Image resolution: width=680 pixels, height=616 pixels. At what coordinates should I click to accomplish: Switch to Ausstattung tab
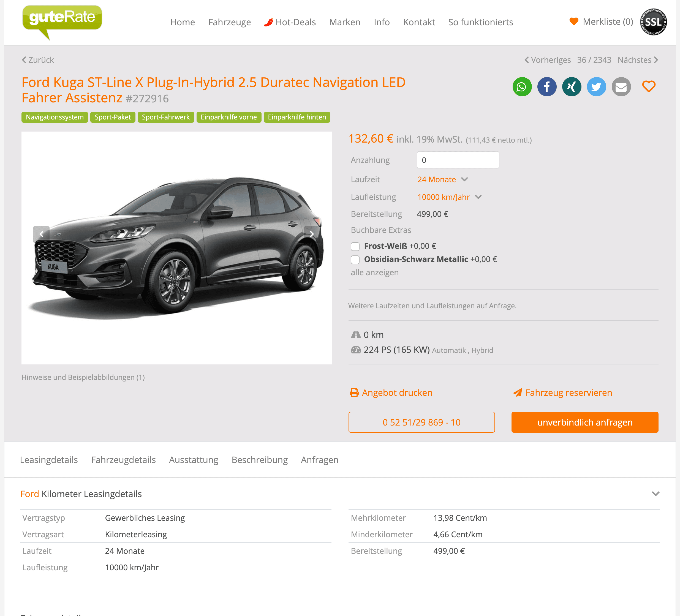pos(194,460)
